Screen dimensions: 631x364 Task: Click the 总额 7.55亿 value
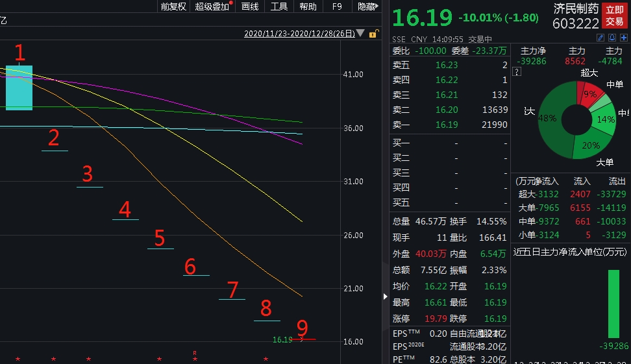coord(434,270)
